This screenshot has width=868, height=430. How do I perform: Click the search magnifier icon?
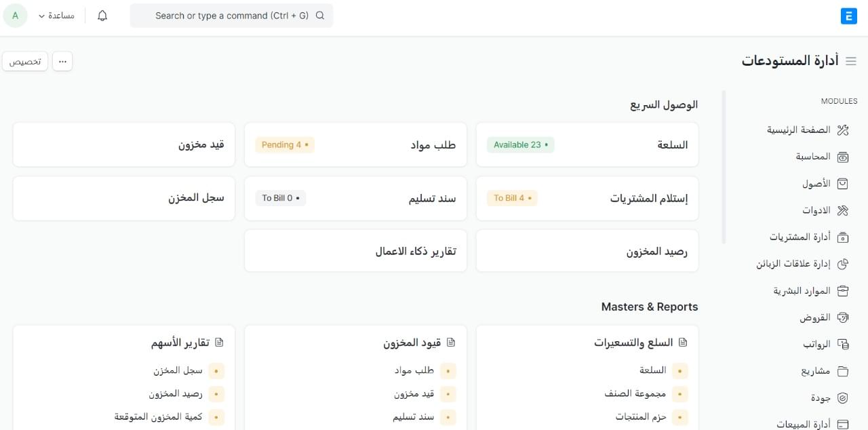[321, 16]
